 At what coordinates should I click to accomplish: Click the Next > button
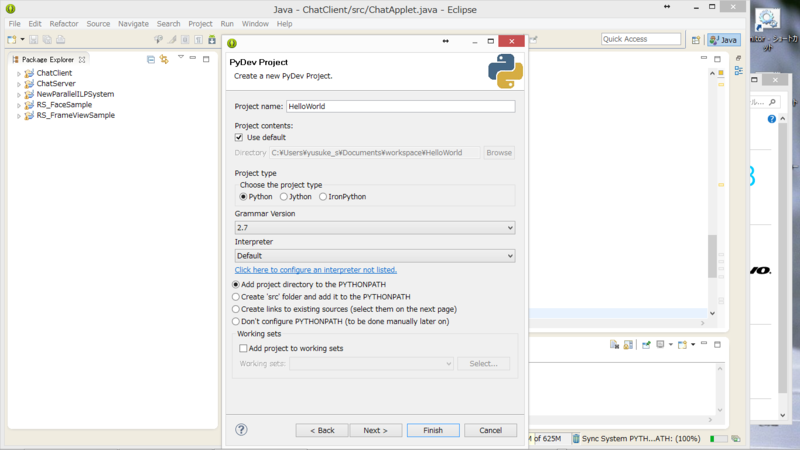[x=376, y=430]
